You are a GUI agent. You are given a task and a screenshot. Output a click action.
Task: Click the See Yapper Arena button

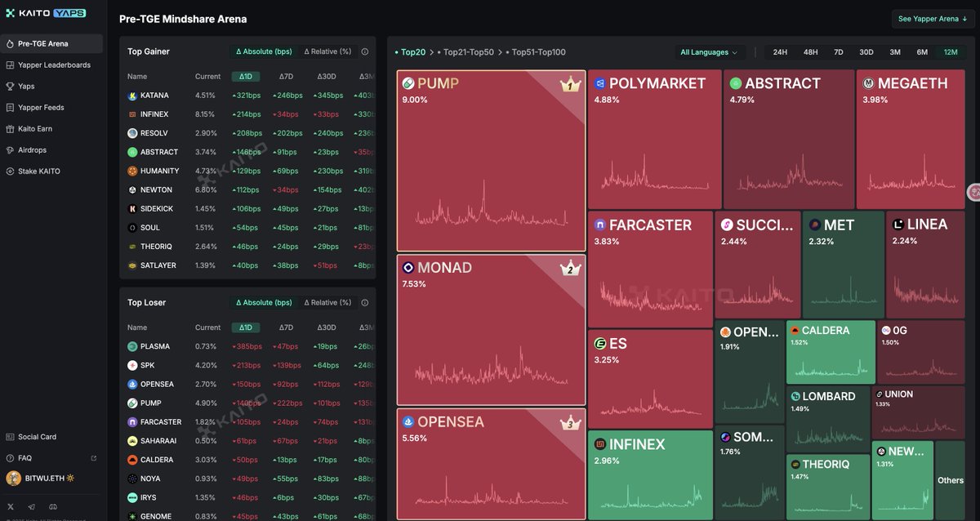click(x=933, y=19)
